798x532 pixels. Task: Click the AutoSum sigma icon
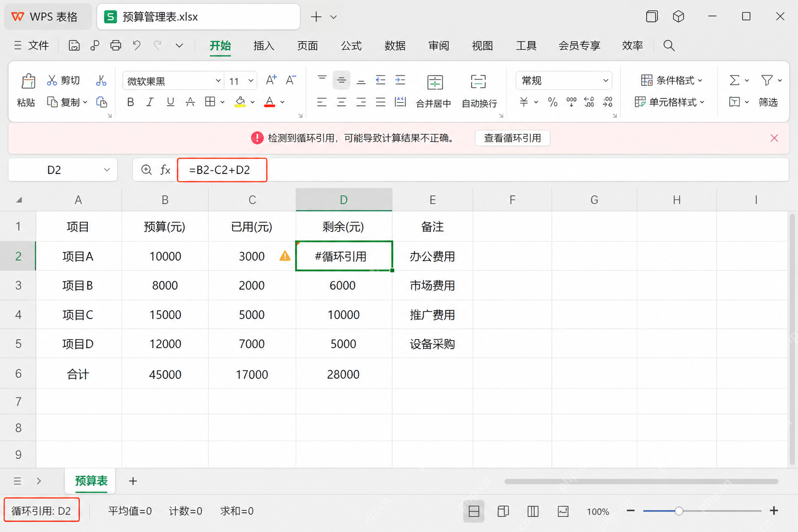click(x=734, y=80)
